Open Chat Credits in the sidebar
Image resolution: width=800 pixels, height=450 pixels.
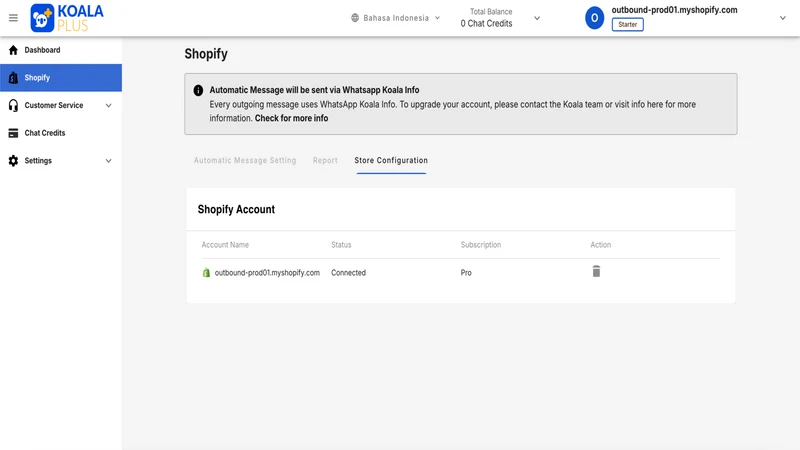pos(61,133)
